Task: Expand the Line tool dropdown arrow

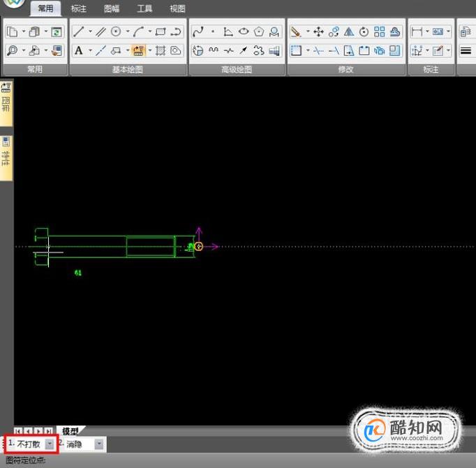Action: (90, 31)
